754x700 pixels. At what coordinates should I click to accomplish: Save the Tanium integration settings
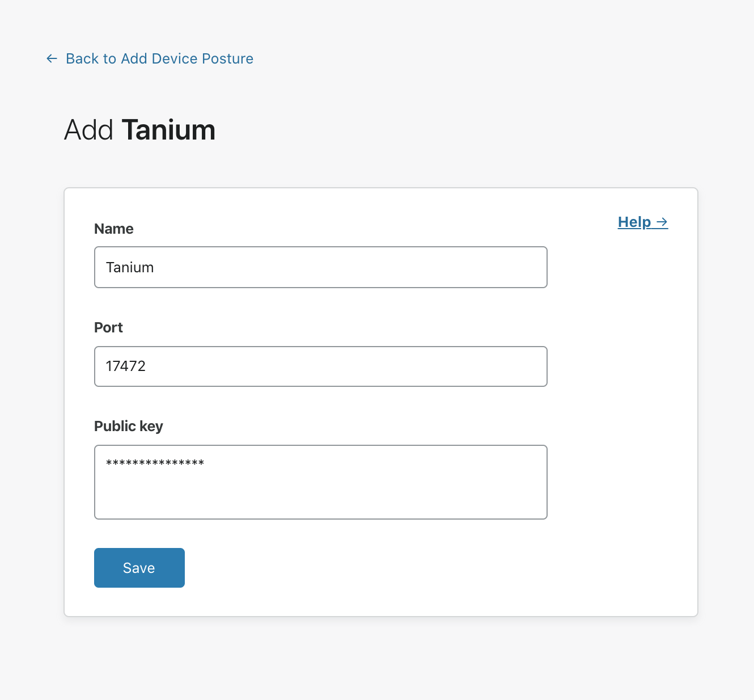(x=139, y=567)
